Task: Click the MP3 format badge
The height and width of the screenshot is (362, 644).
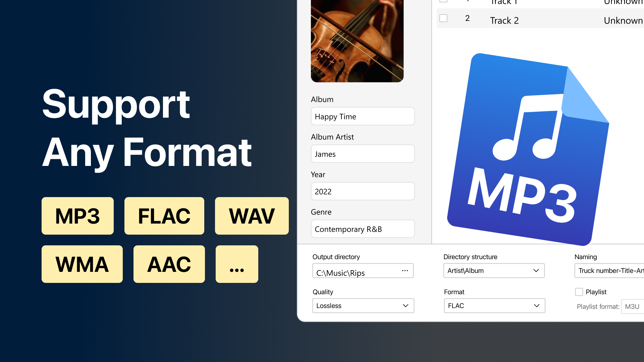Action: click(77, 216)
